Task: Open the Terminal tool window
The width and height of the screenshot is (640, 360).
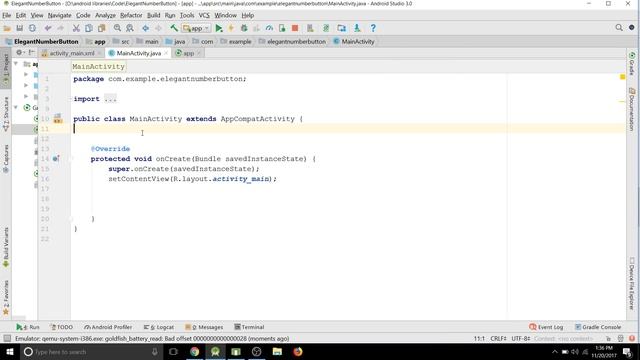Action: click(249, 327)
